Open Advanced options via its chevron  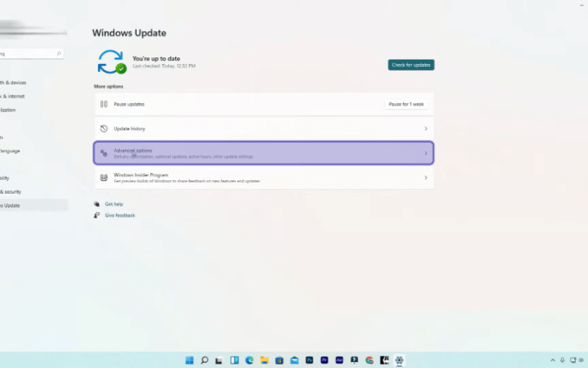pyautogui.click(x=426, y=153)
